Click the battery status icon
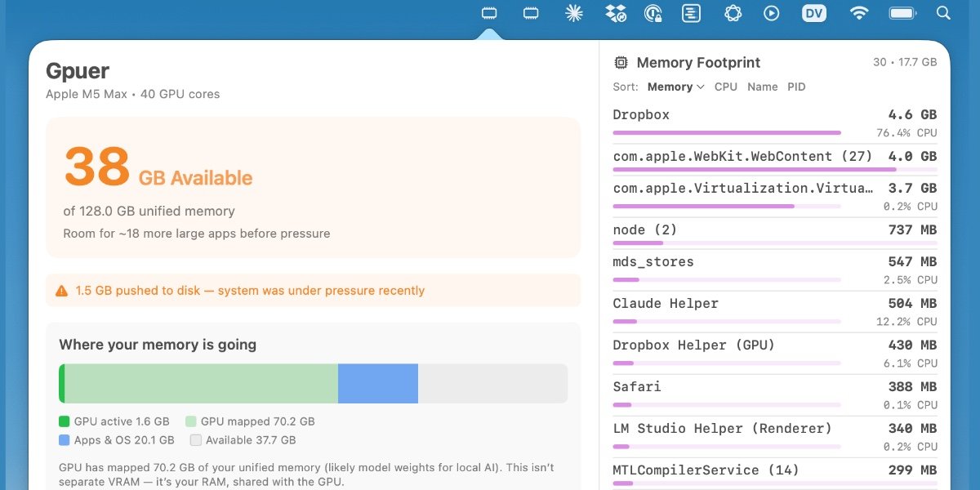Image resolution: width=980 pixels, height=490 pixels. (x=902, y=13)
